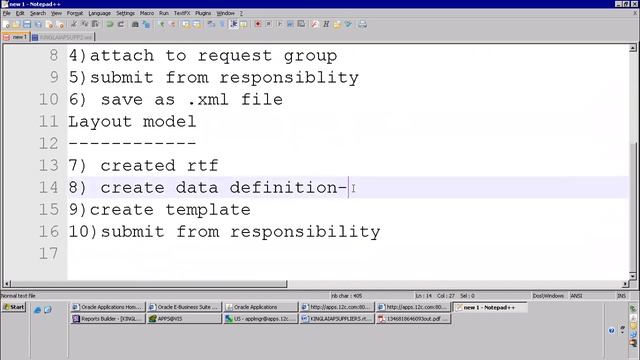This screenshot has width=640, height=360.
Task: Click the '4)attach to request group' line
Action: 203,56
